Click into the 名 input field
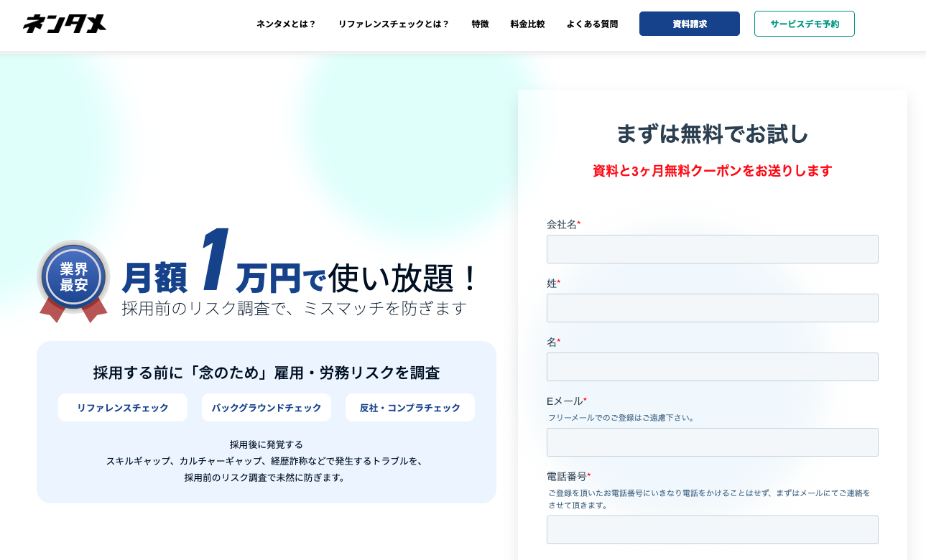This screenshot has width=926, height=560. (713, 367)
